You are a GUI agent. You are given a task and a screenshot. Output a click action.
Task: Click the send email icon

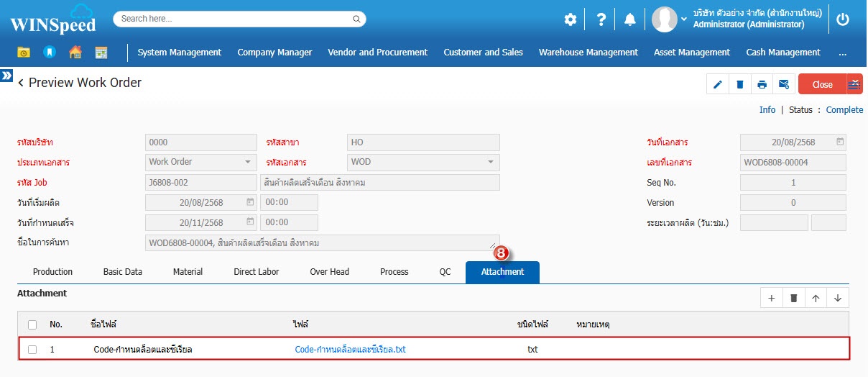point(784,84)
